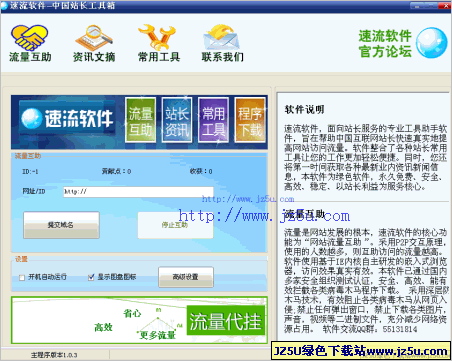Click the blue globe forum icon
This screenshot has width=452, height=361.
coord(432,43)
